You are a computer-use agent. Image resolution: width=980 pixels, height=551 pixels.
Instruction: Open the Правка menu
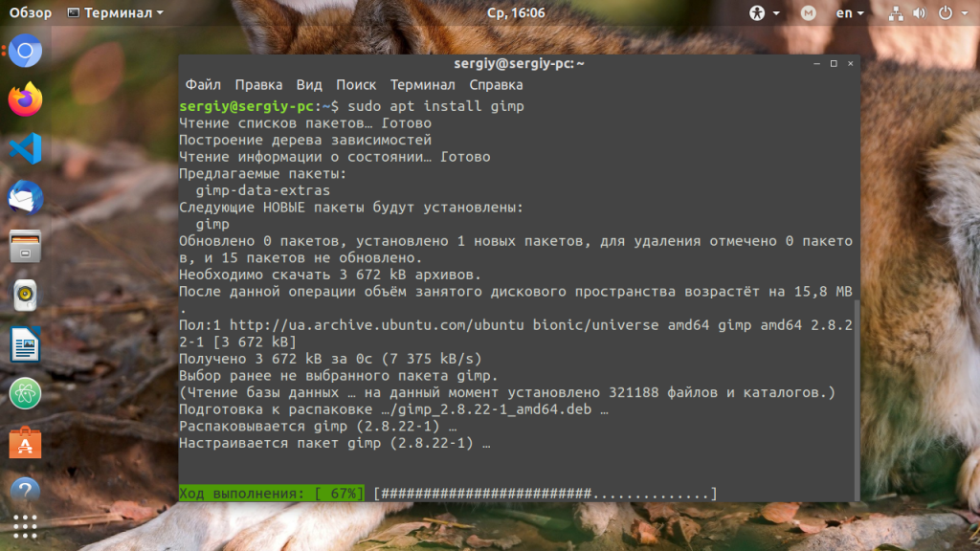pos(258,85)
